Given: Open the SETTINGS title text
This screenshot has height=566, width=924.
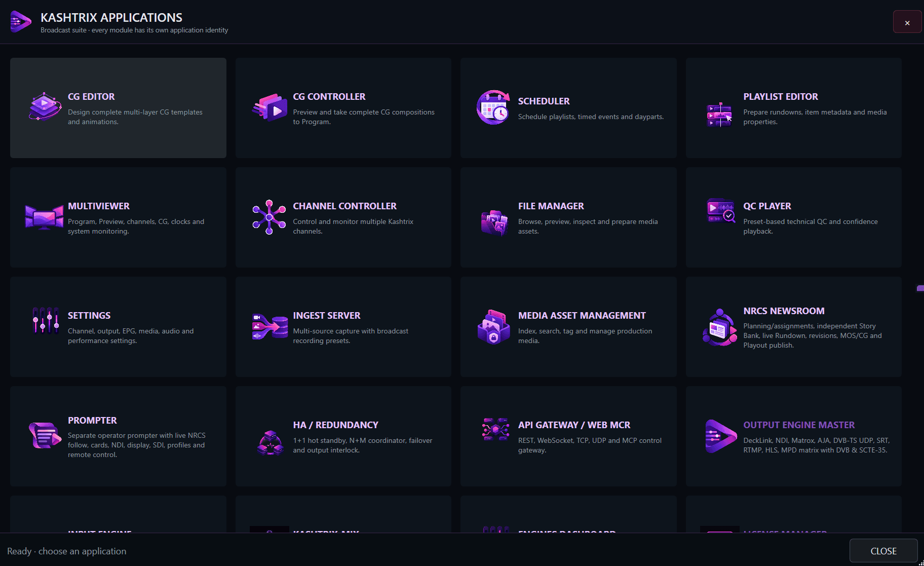Looking at the screenshot, I should pos(89,315).
